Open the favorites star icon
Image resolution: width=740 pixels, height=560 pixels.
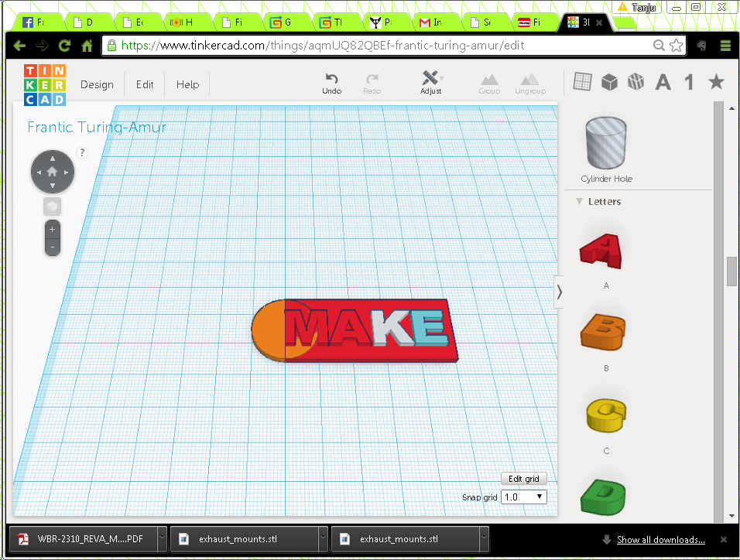pos(716,81)
